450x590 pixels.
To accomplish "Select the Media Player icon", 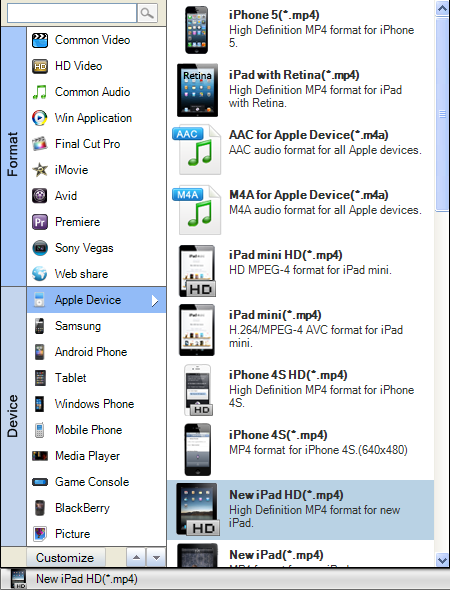I will 40,456.
